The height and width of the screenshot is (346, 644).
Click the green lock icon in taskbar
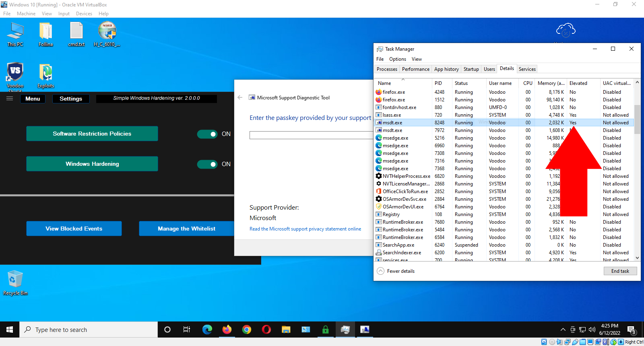pos(325,330)
